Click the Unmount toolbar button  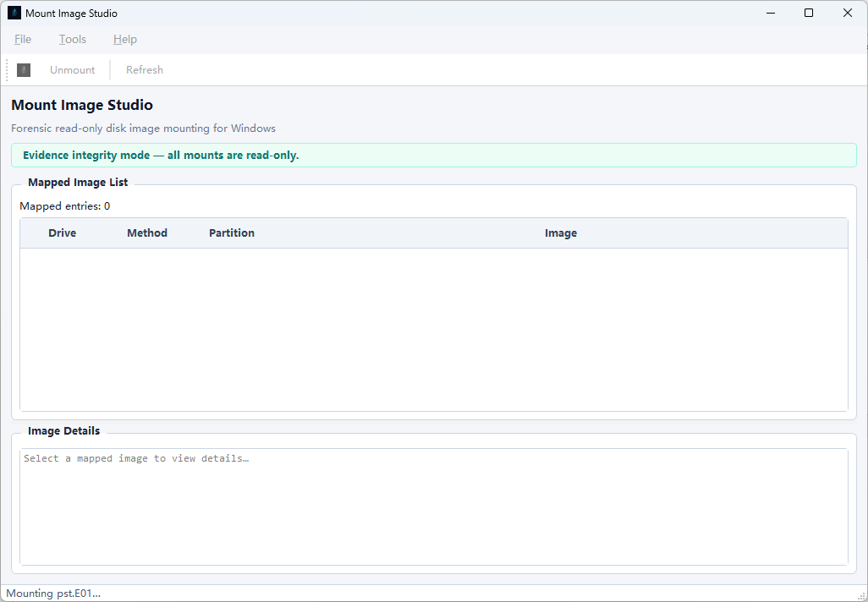click(x=73, y=69)
